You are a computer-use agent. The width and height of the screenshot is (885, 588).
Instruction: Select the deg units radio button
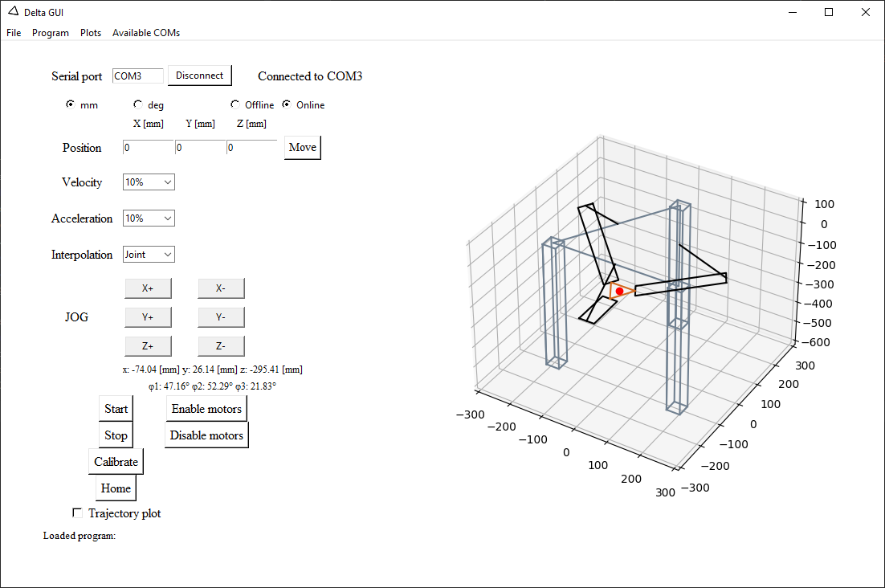point(137,104)
